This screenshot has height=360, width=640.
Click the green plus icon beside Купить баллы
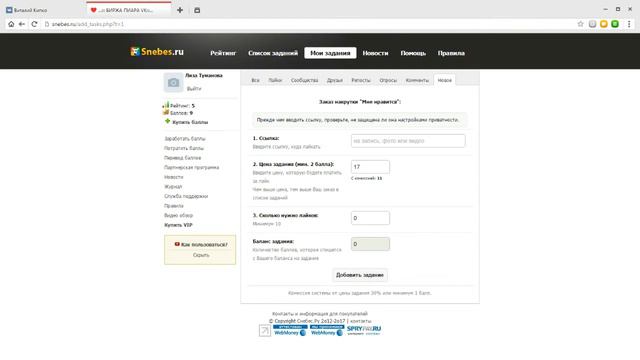click(x=167, y=121)
